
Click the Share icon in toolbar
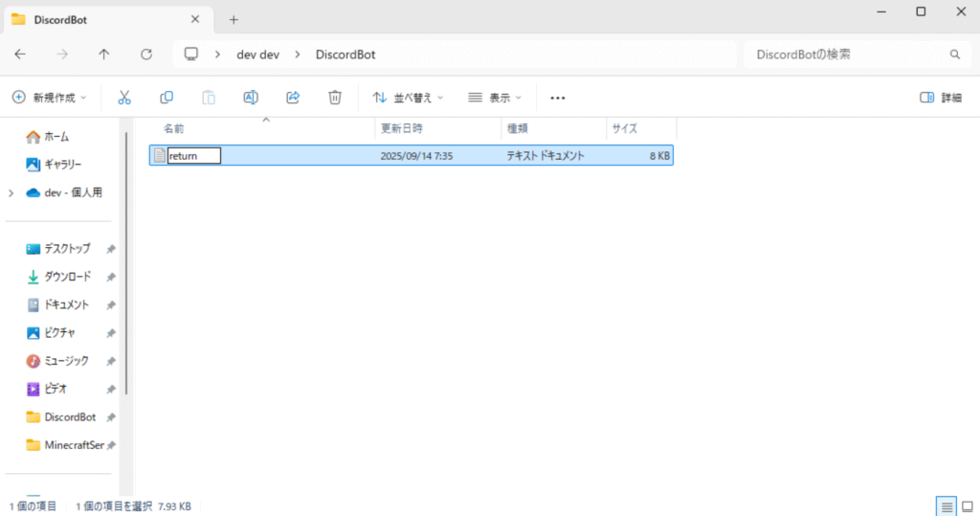click(293, 98)
